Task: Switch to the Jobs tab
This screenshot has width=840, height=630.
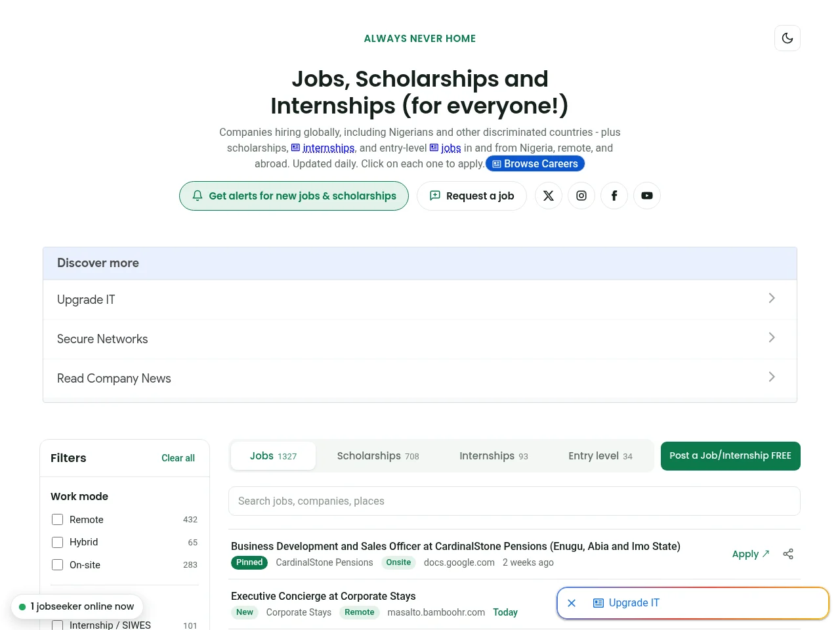Action: click(x=273, y=456)
